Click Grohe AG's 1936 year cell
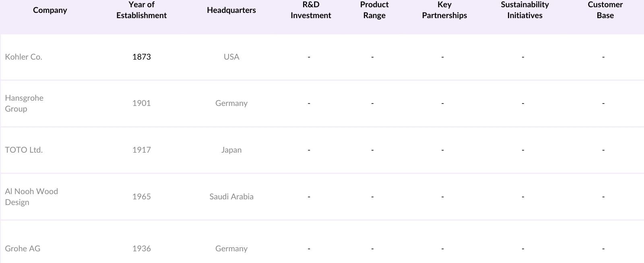The width and height of the screenshot is (644, 263). [141, 249]
